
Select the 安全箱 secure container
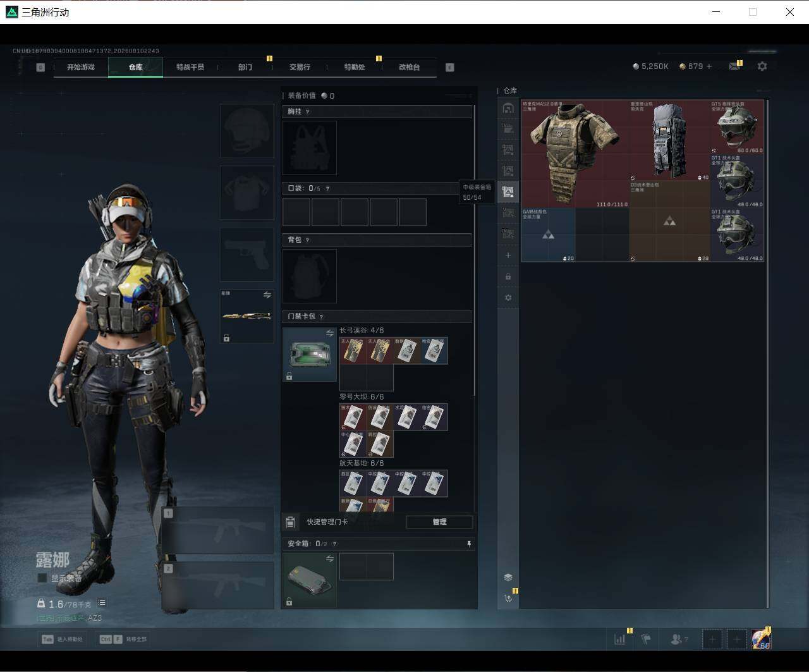pos(310,580)
